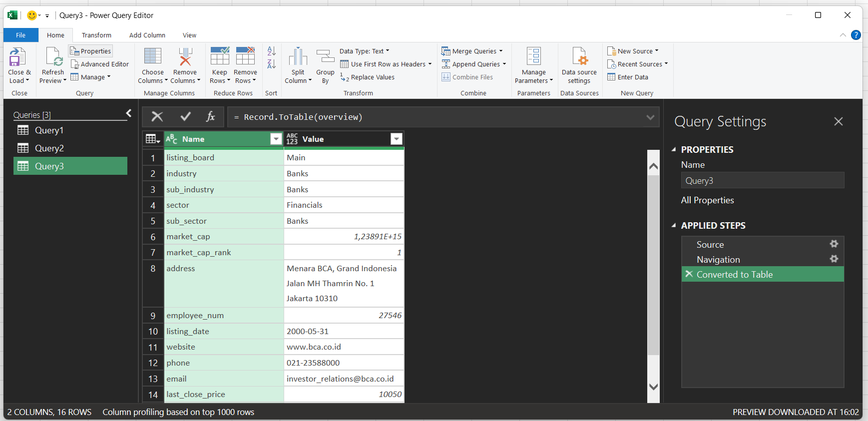
Task: Open the Name column filter dropdown
Action: pos(276,139)
